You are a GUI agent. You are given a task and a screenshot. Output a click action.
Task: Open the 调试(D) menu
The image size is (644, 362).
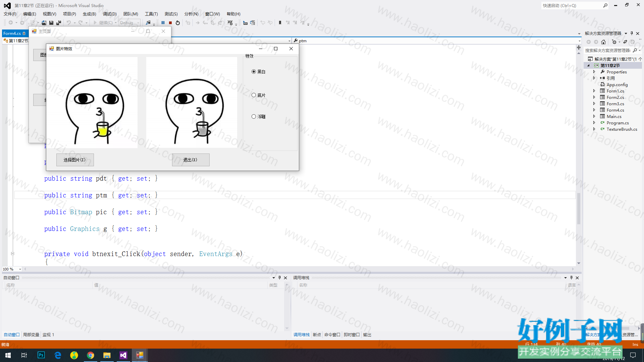pos(110,14)
